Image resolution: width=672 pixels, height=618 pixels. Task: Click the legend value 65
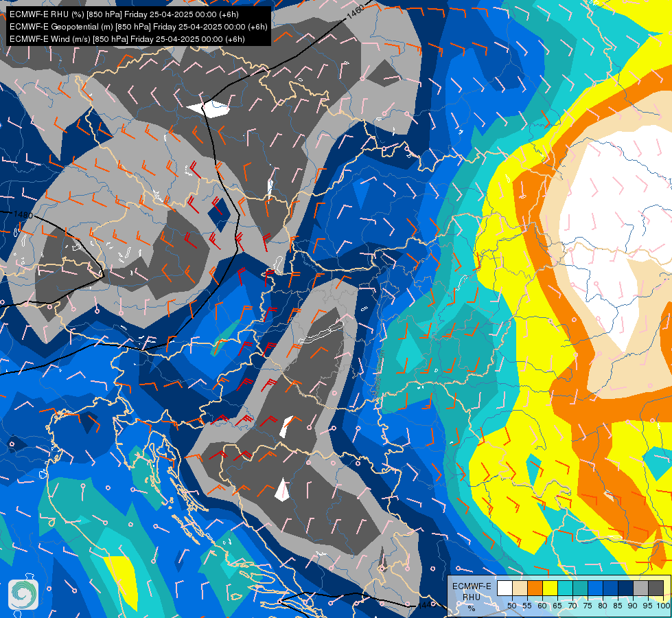coord(557,606)
